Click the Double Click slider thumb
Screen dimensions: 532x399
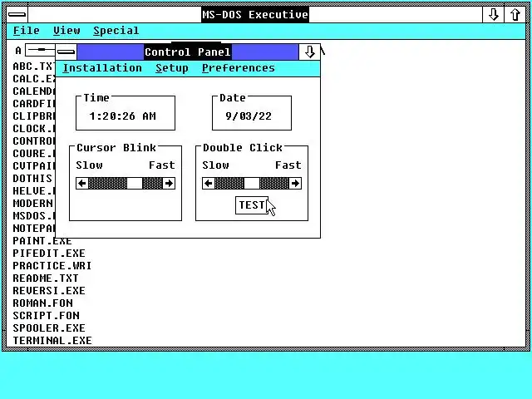pyautogui.click(x=252, y=184)
